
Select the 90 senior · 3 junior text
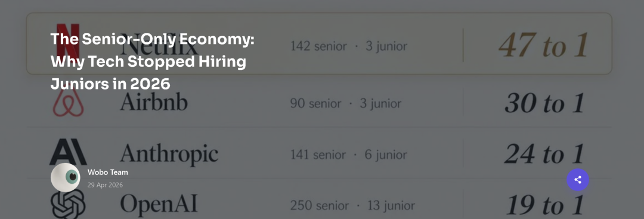tap(346, 103)
